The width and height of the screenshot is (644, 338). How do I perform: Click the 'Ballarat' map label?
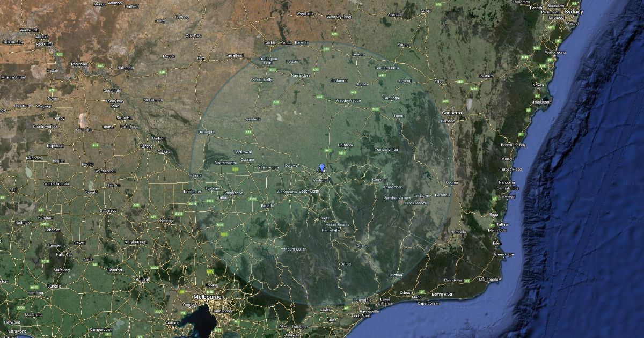pos(143,279)
